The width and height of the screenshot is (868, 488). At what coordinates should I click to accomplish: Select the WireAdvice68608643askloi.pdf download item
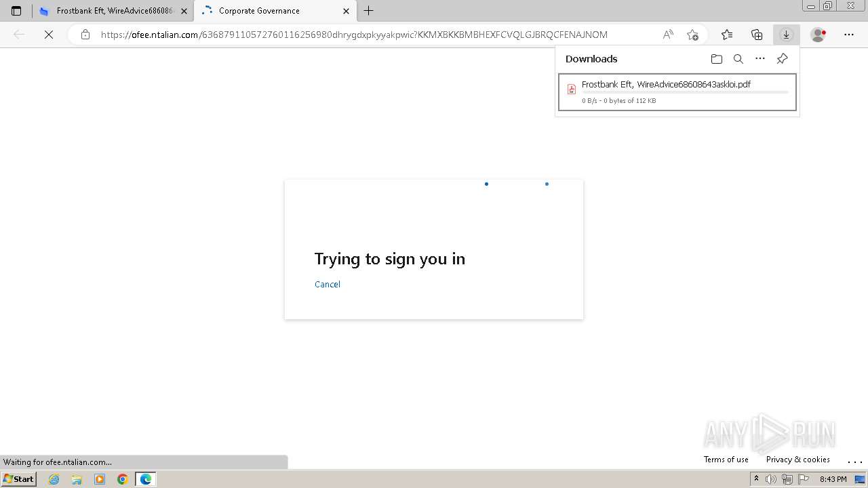click(677, 92)
